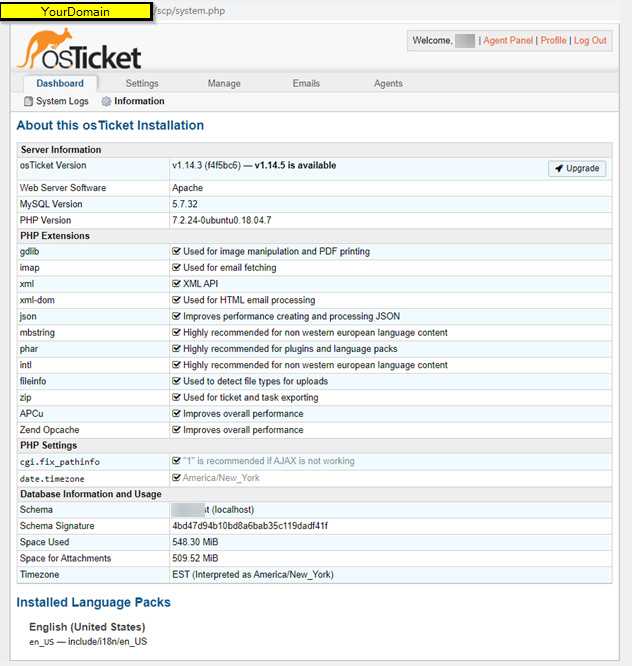Toggle the gdlib extension checkbox
Viewport: 632px width, 666px height.
(x=176, y=252)
